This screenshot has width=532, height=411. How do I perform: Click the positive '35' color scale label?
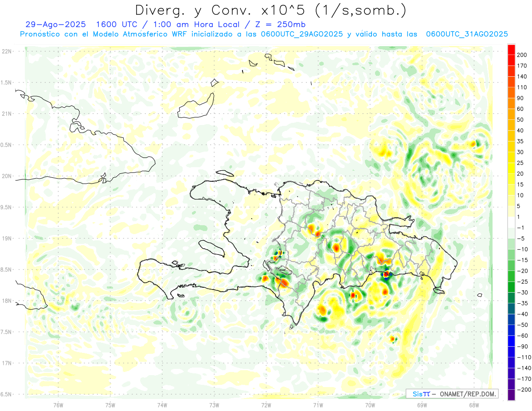(520, 141)
